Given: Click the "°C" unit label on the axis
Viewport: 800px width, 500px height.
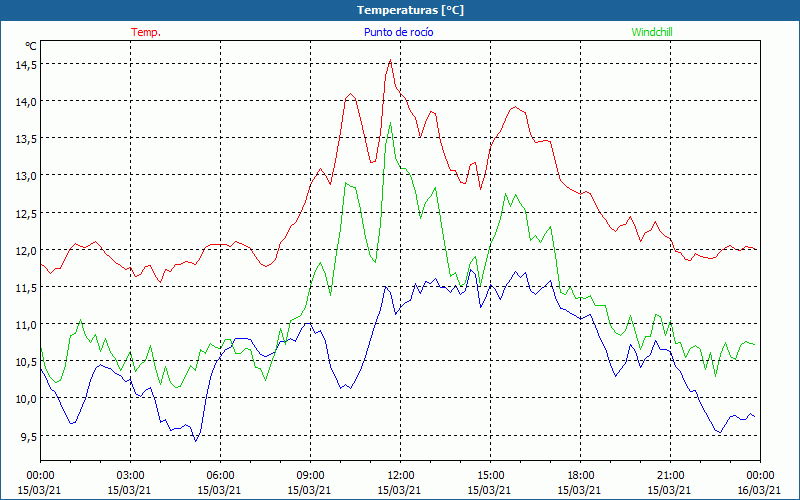Looking at the screenshot, I should [31, 46].
